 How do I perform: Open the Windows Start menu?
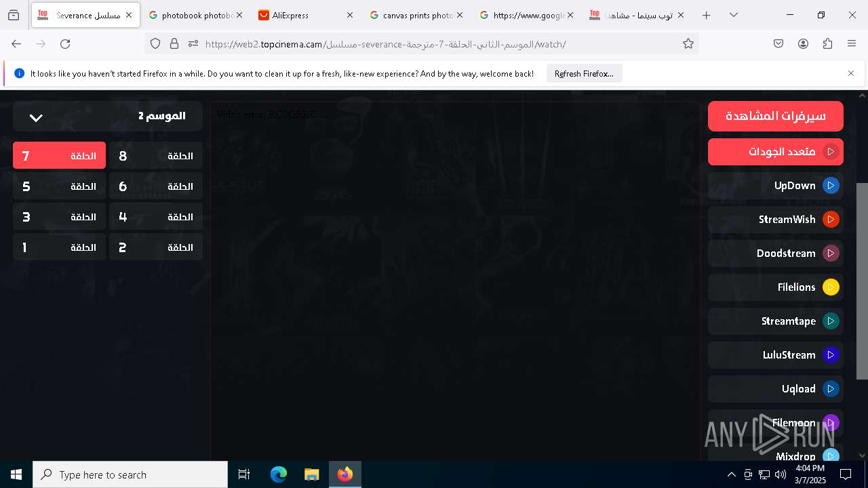point(16,474)
